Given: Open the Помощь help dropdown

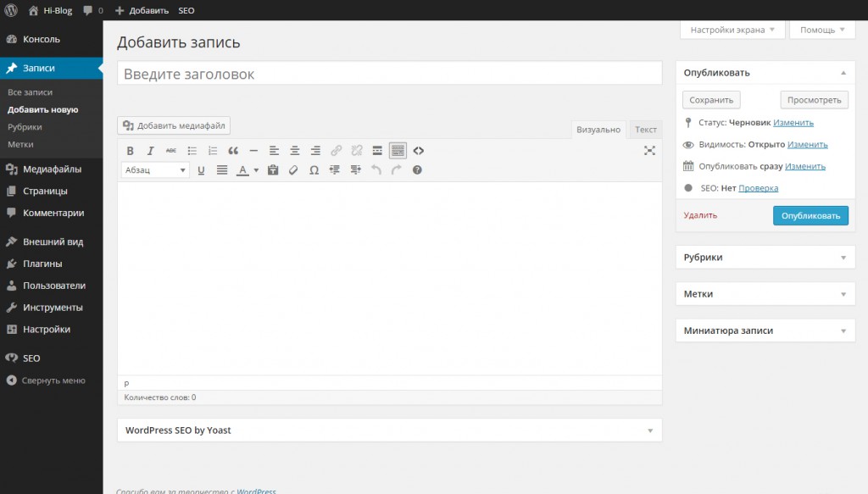Looking at the screenshot, I should [822, 30].
